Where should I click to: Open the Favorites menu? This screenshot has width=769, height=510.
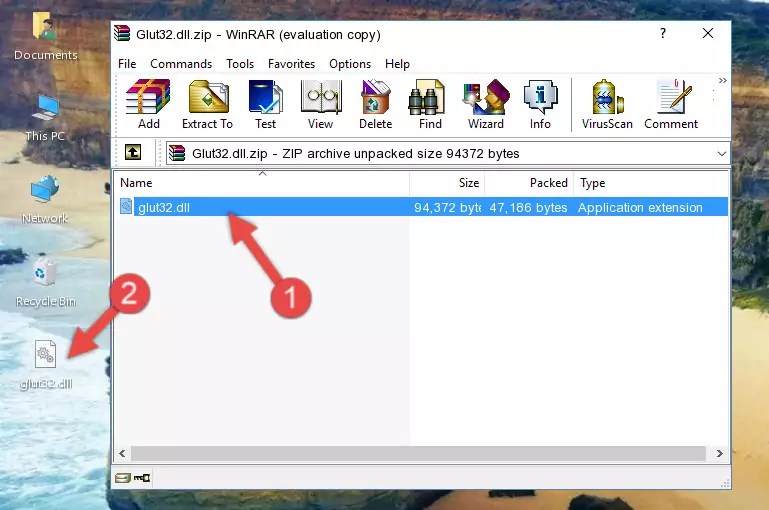(x=291, y=64)
